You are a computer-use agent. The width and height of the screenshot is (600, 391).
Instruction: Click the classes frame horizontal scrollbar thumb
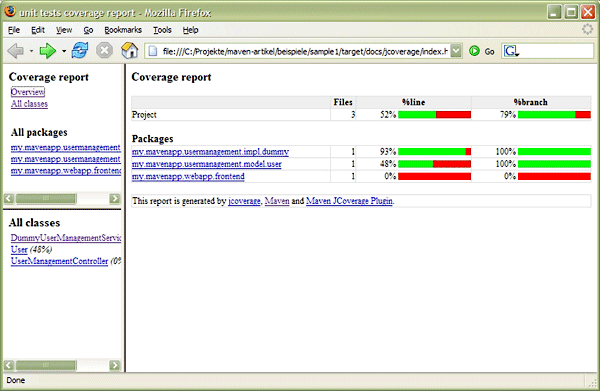(46, 365)
